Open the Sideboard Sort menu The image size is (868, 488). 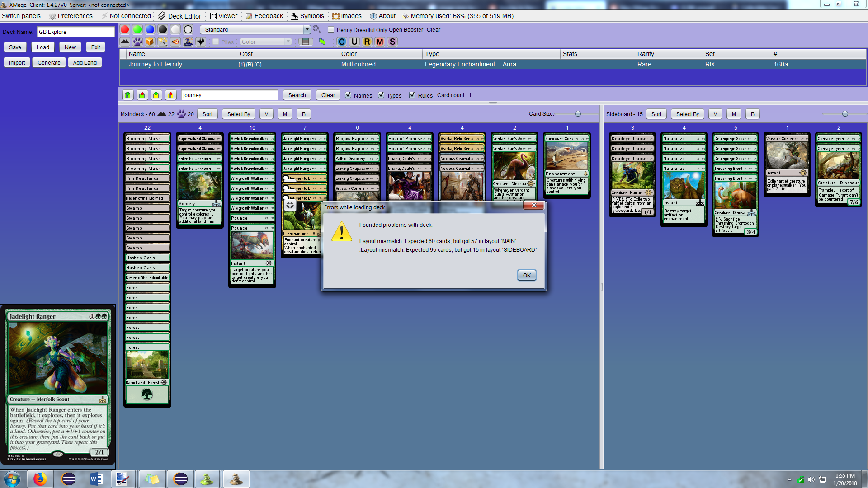pos(656,114)
